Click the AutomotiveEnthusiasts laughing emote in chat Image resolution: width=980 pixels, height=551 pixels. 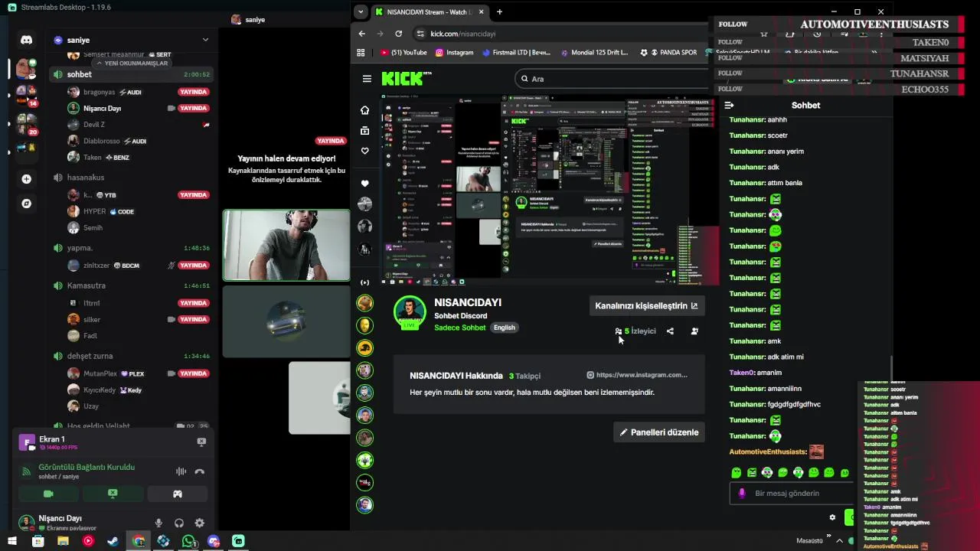(x=816, y=452)
